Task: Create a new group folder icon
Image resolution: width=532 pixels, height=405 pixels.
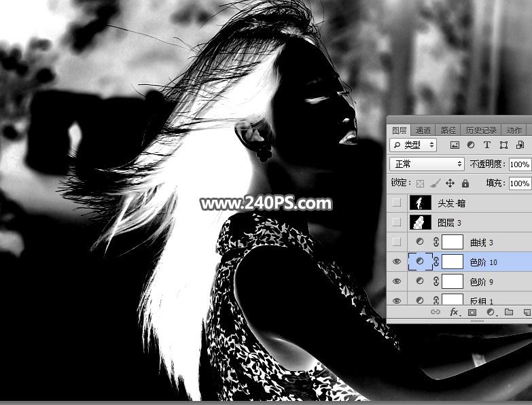Action: [x=509, y=312]
